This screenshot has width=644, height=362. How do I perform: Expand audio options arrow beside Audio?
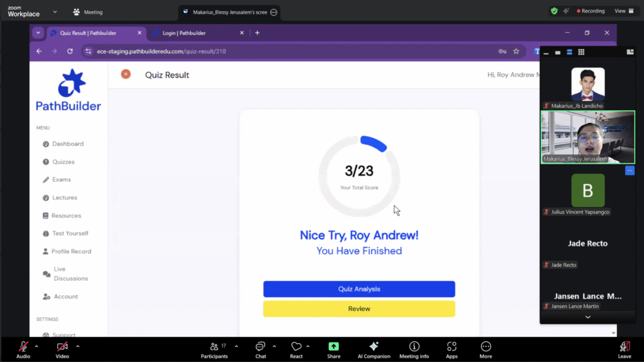(36, 346)
